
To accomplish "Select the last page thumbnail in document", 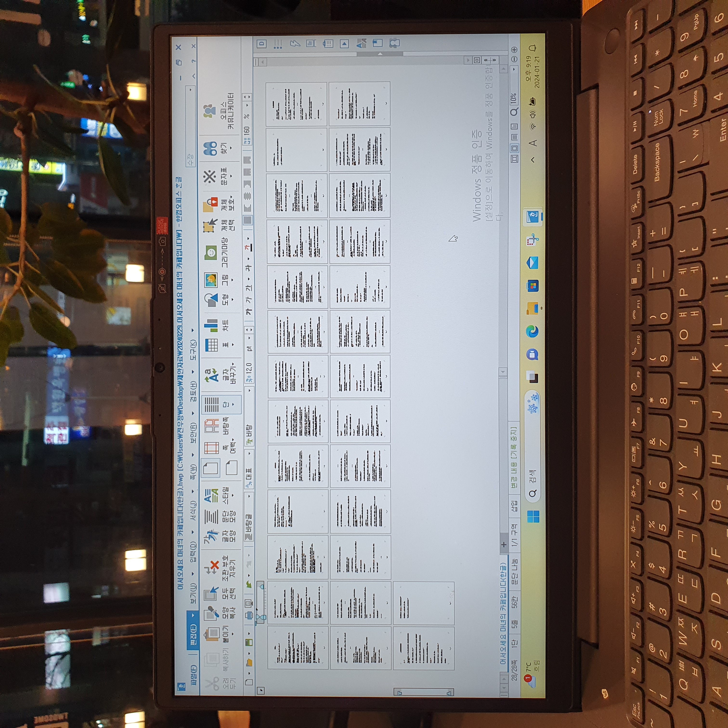I will point(423,603).
